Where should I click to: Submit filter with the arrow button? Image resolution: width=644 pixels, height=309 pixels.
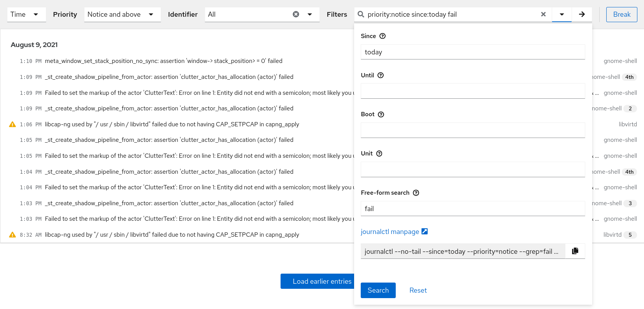[x=582, y=14]
